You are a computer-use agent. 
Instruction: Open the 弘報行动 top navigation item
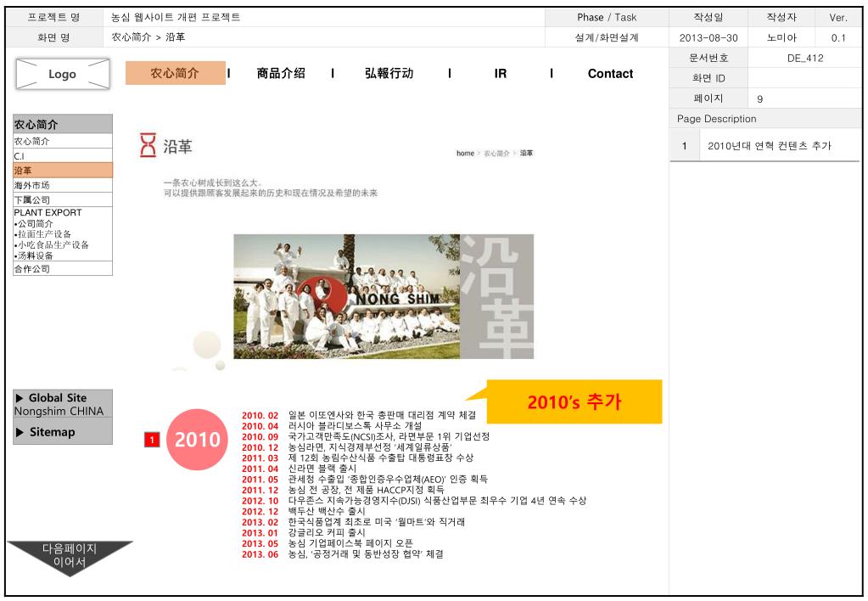point(389,73)
